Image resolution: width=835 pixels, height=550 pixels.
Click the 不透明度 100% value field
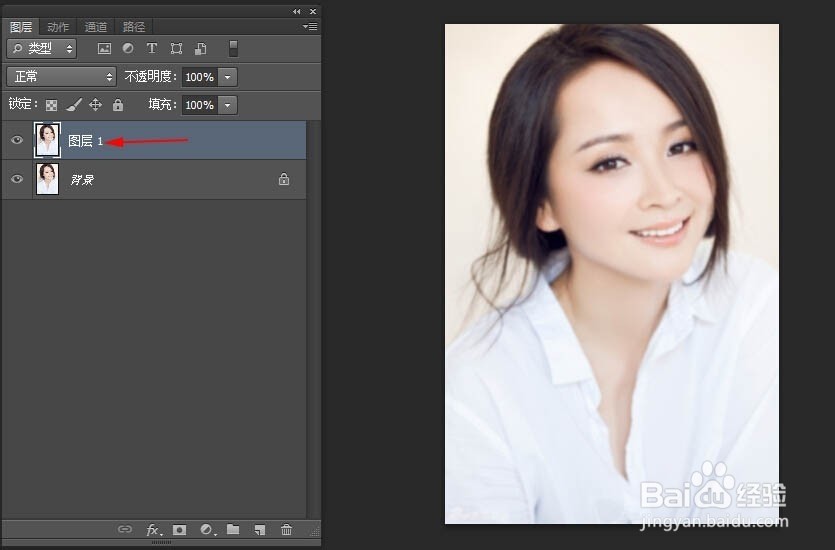[200, 77]
